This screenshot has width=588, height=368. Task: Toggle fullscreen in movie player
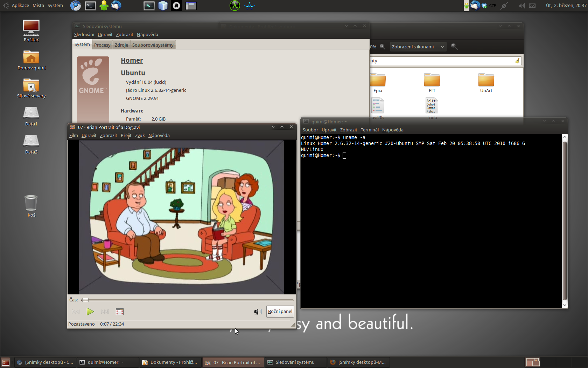(120, 312)
